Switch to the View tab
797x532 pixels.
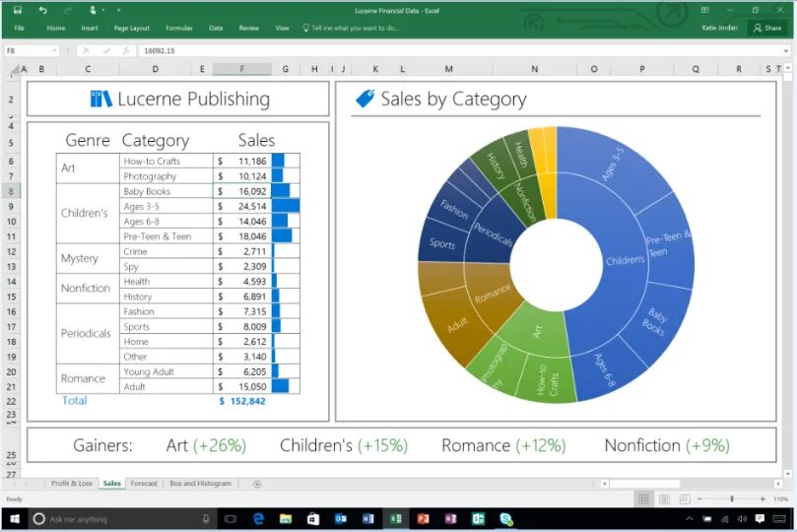coord(282,28)
